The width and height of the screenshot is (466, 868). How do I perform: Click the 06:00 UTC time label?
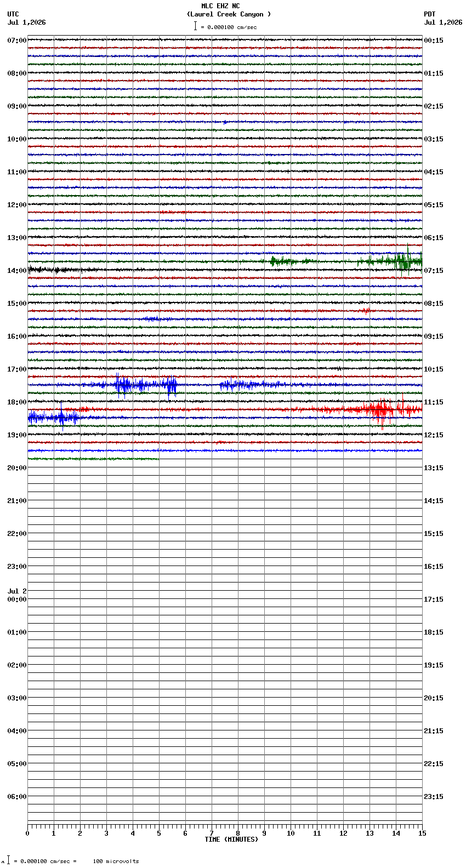tap(17, 797)
